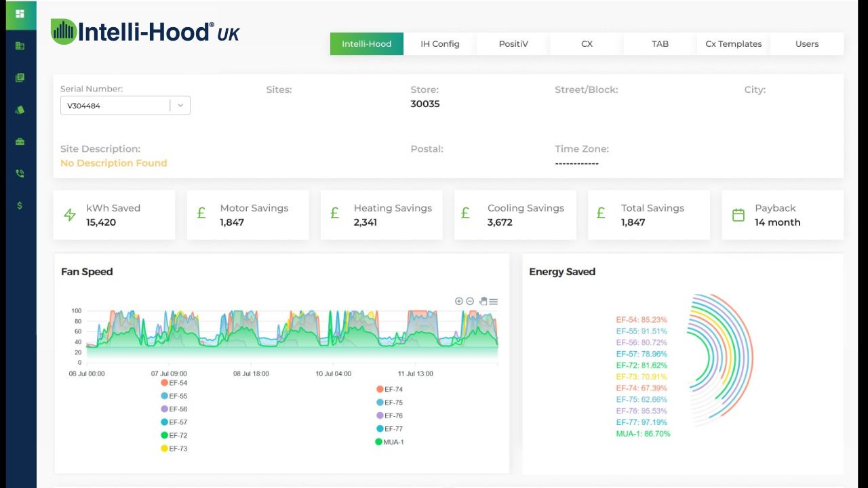Image resolution: width=868 pixels, height=488 pixels.
Task: Open the dollar sign sidebar icon
Action: [20, 205]
